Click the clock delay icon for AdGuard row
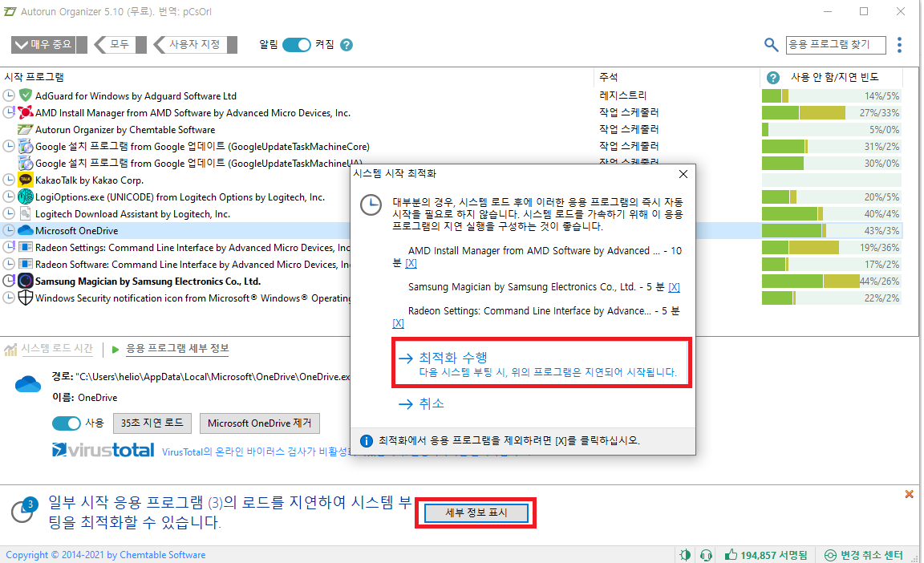The width and height of the screenshot is (924, 563). tap(9, 95)
